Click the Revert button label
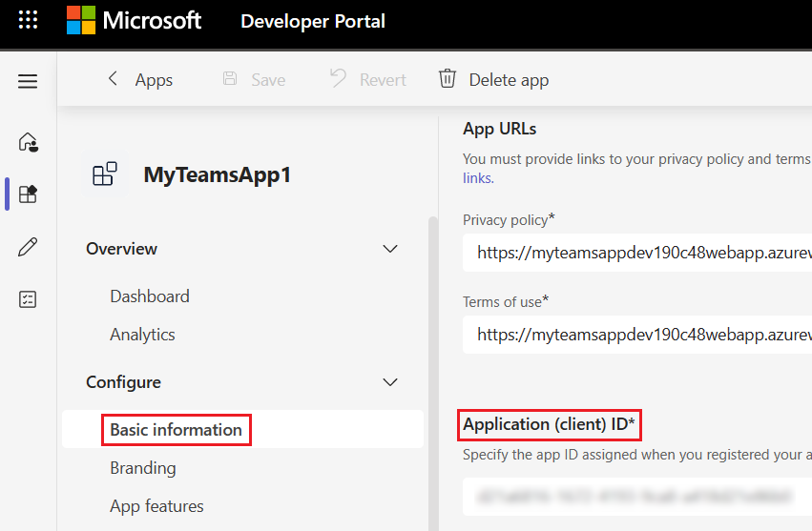 pyautogui.click(x=383, y=80)
